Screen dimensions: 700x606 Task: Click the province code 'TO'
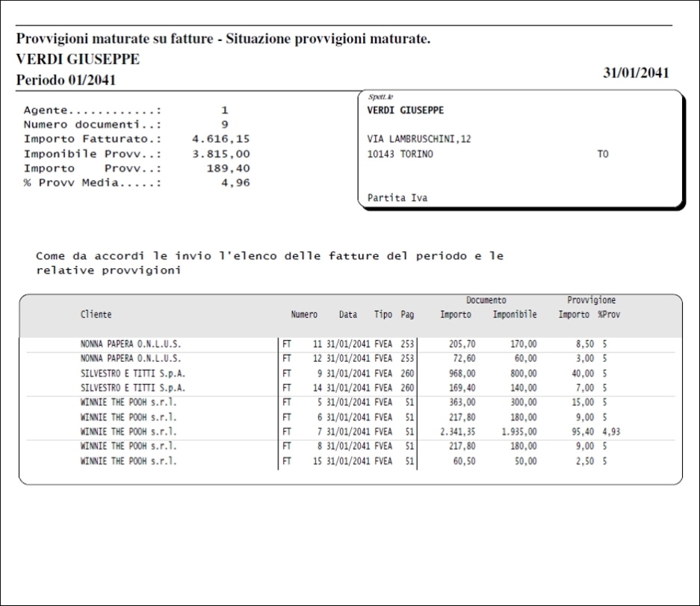tap(603, 154)
